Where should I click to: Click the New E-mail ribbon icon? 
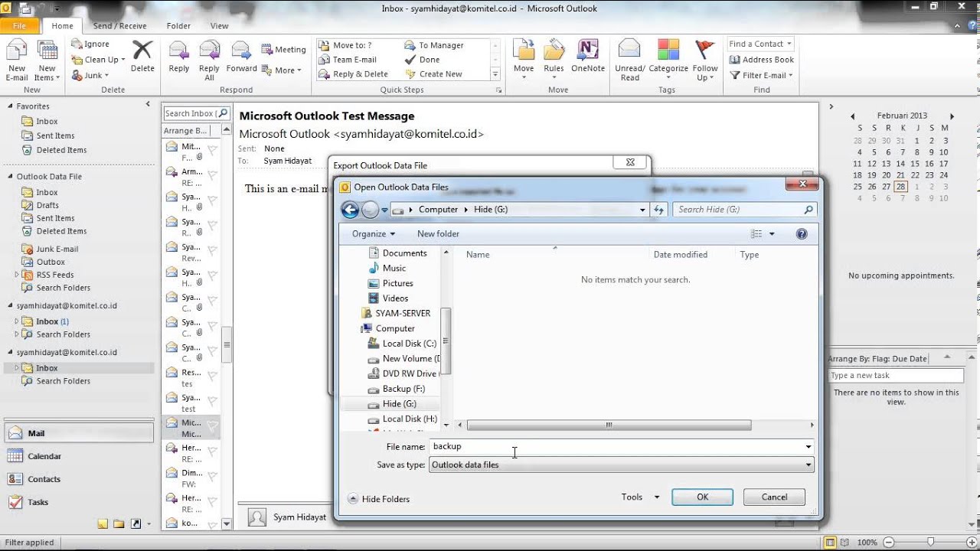coord(17,60)
